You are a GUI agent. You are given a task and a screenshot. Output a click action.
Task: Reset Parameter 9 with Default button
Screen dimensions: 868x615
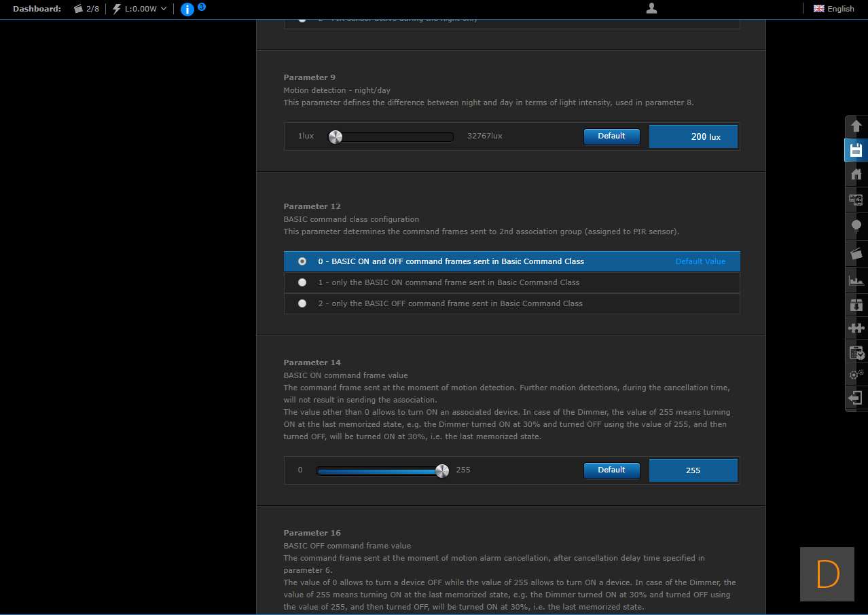pyautogui.click(x=611, y=136)
